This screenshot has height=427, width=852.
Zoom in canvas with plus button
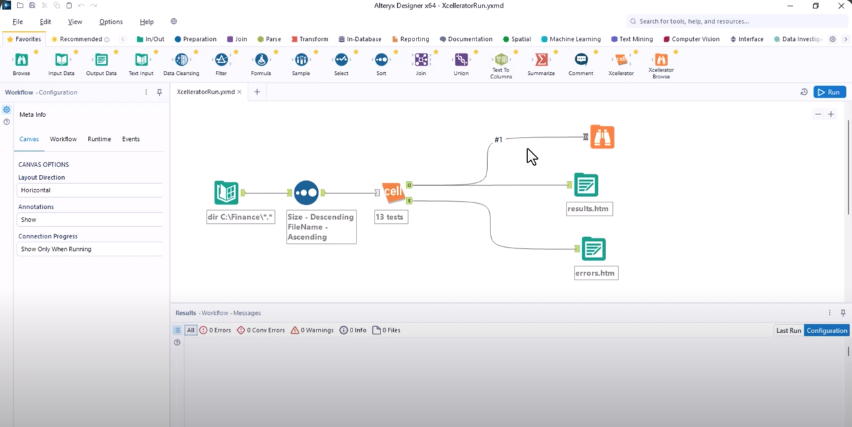[831, 114]
